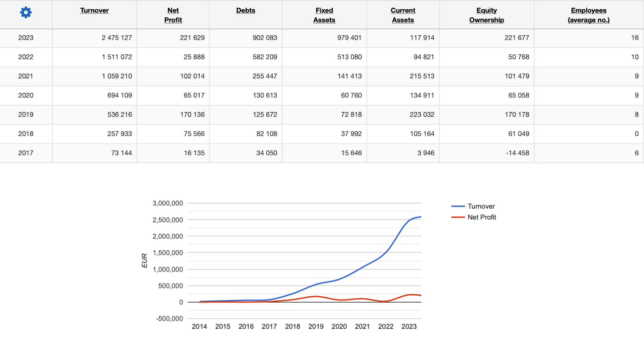
Task: Click the Net Profit column header
Action: click(173, 15)
